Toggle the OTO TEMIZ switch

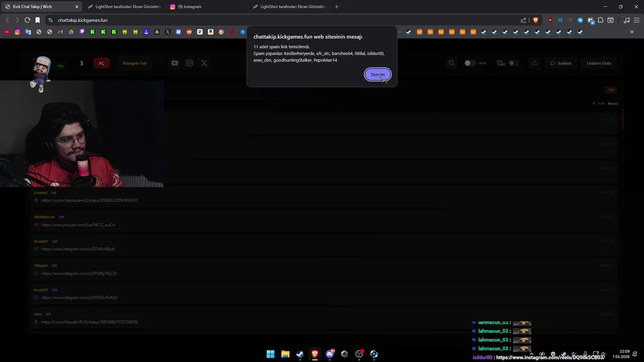click(x=513, y=63)
